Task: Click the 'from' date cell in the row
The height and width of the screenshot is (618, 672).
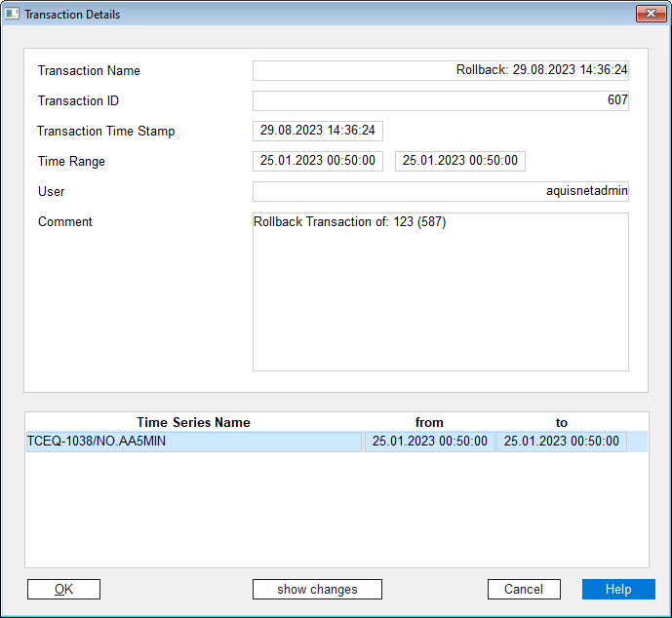Action: [x=429, y=442]
